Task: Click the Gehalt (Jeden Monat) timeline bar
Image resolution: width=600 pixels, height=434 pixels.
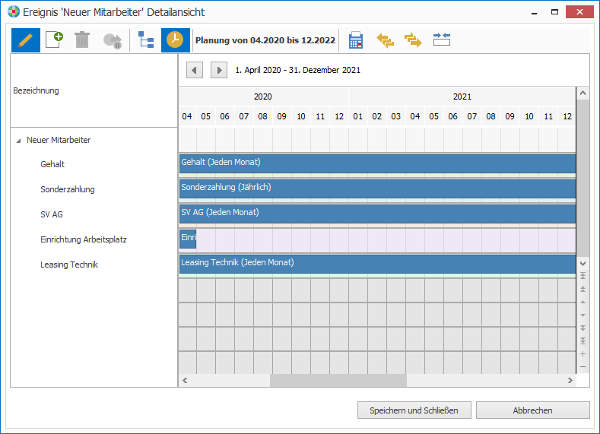Action: pos(378,163)
